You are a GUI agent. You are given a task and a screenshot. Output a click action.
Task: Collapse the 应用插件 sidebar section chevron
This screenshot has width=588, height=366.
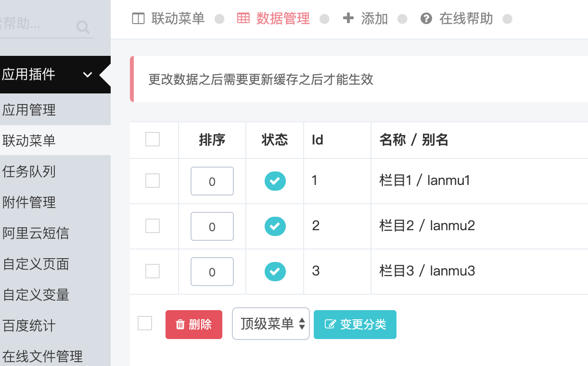coord(88,75)
